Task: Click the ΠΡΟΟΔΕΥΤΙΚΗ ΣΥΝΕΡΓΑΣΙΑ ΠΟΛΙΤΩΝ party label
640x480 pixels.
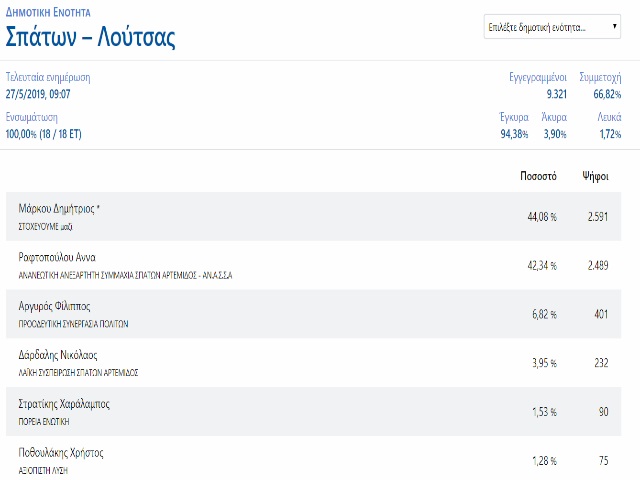Action: point(73,324)
